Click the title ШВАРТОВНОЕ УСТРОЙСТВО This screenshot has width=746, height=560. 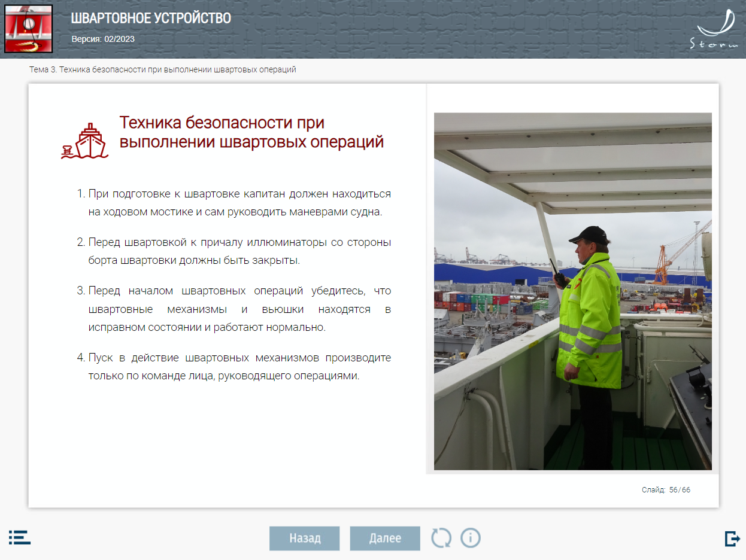click(x=151, y=19)
